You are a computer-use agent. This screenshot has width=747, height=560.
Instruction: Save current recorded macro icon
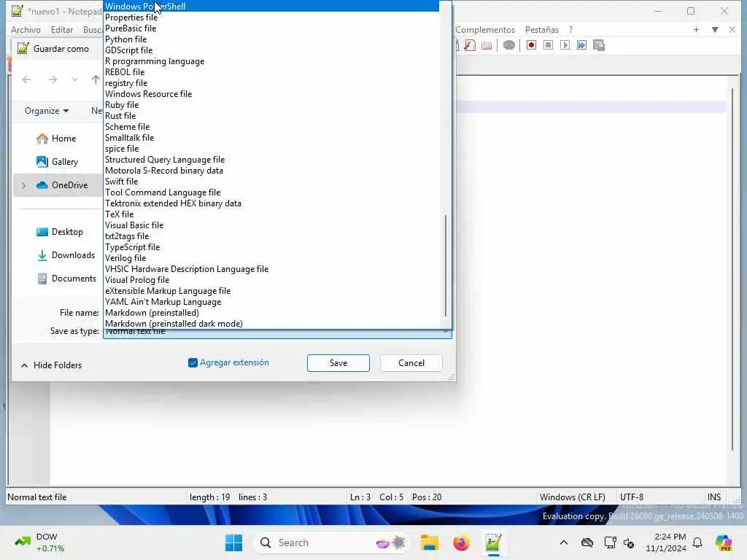coord(599,45)
